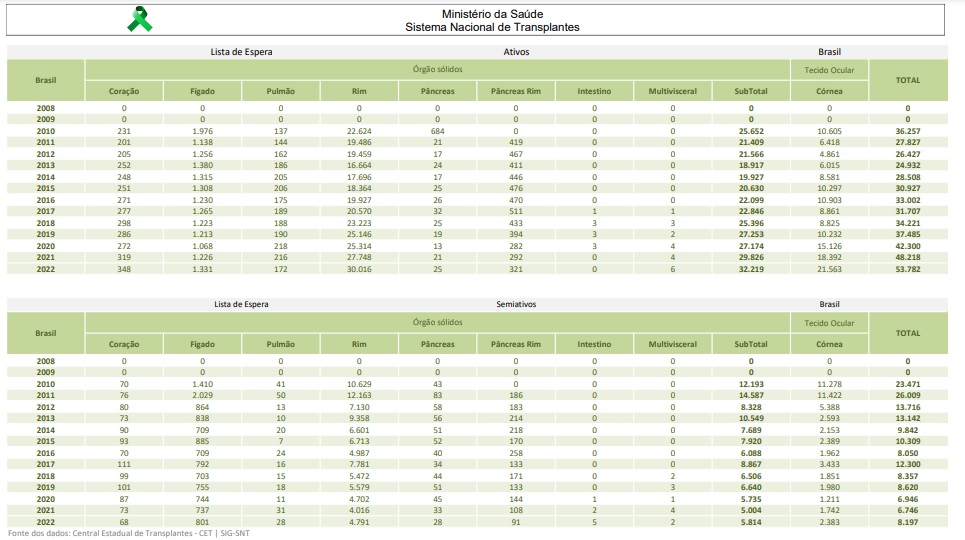Click the green ribbon logo
965x540 pixels.
[140, 20]
